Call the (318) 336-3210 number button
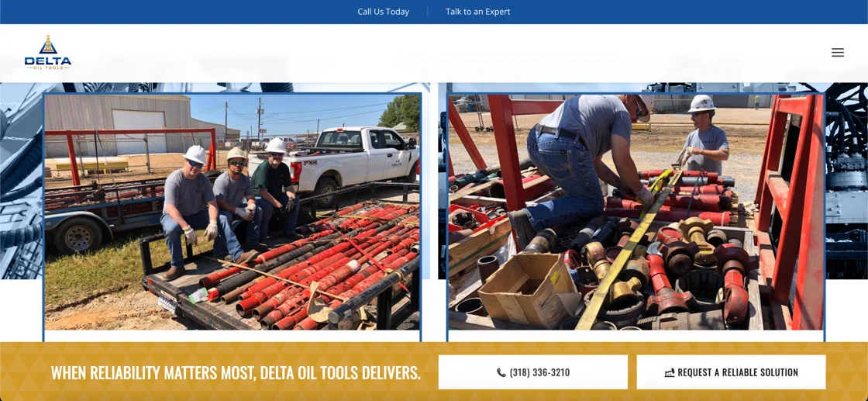 (533, 372)
